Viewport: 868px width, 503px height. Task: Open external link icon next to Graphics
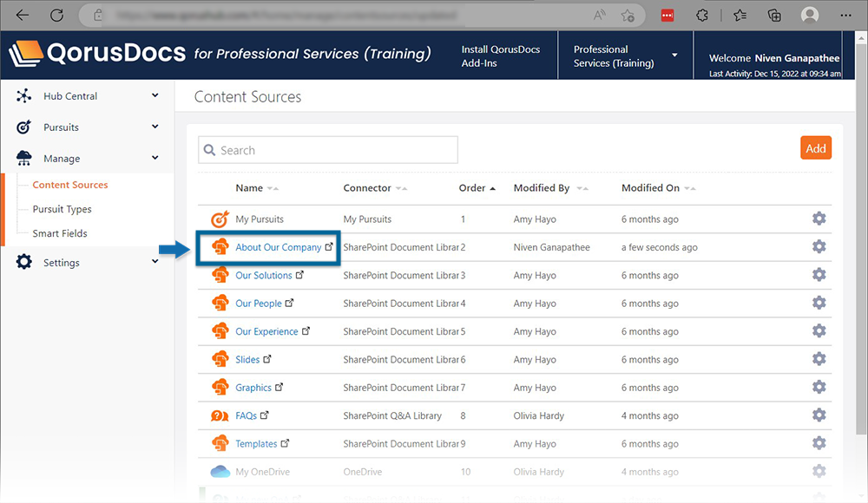[279, 388]
